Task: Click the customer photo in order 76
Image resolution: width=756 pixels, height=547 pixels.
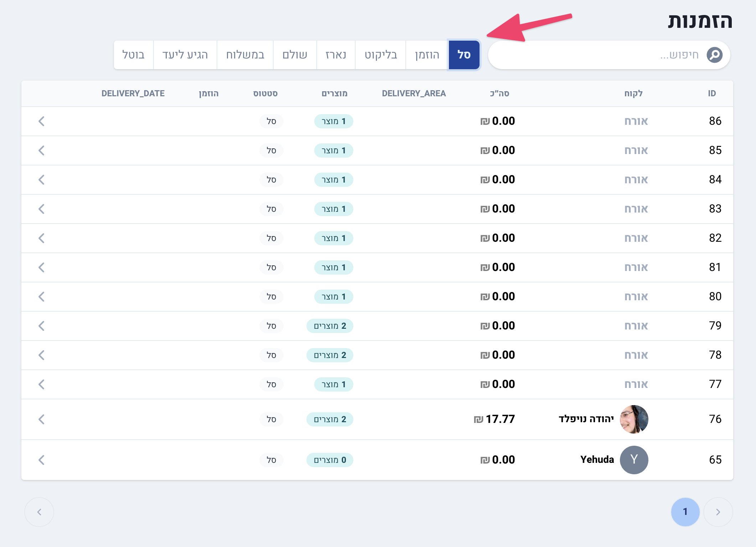Action: click(634, 419)
